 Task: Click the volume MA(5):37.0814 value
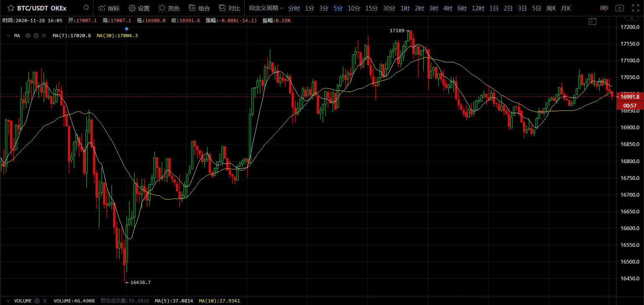pos(174,301)
